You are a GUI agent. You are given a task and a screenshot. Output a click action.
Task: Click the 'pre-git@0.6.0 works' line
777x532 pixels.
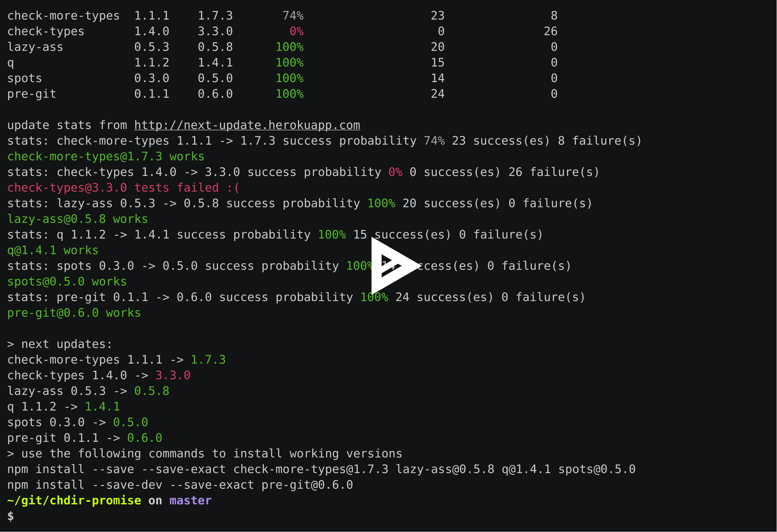(x=74, y=313)
